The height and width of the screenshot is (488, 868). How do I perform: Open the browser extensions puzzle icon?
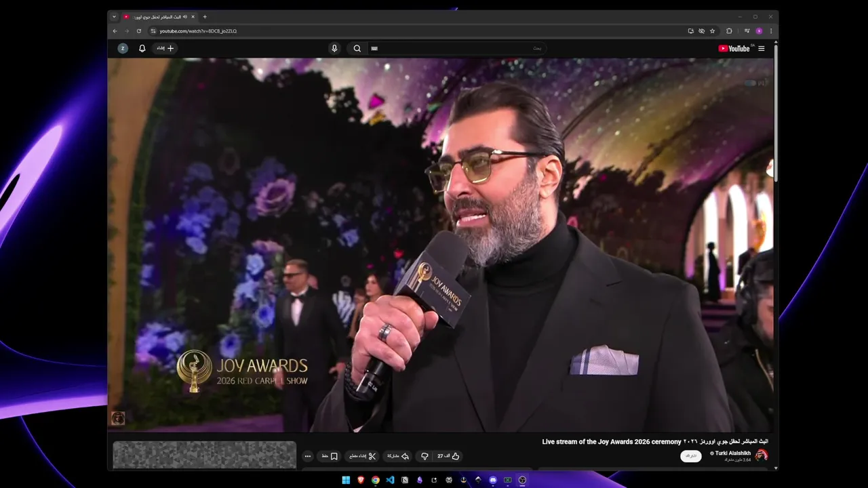point(729,30)
